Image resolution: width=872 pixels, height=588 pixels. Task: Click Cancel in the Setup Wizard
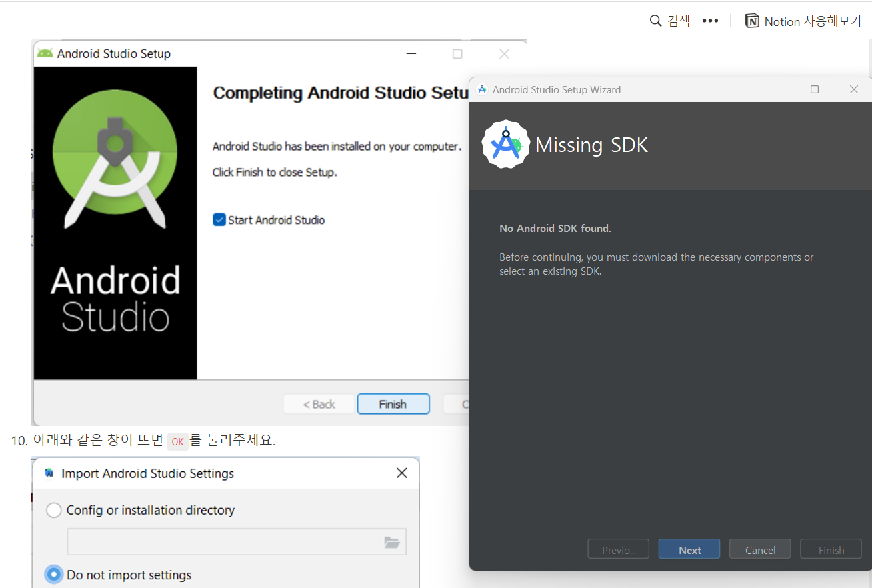pyautogui.click(x=760, y=549)
